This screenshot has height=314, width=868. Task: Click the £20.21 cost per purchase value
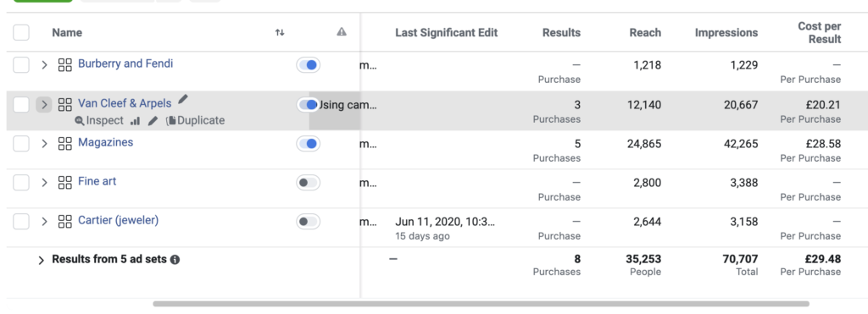point(823,104)
